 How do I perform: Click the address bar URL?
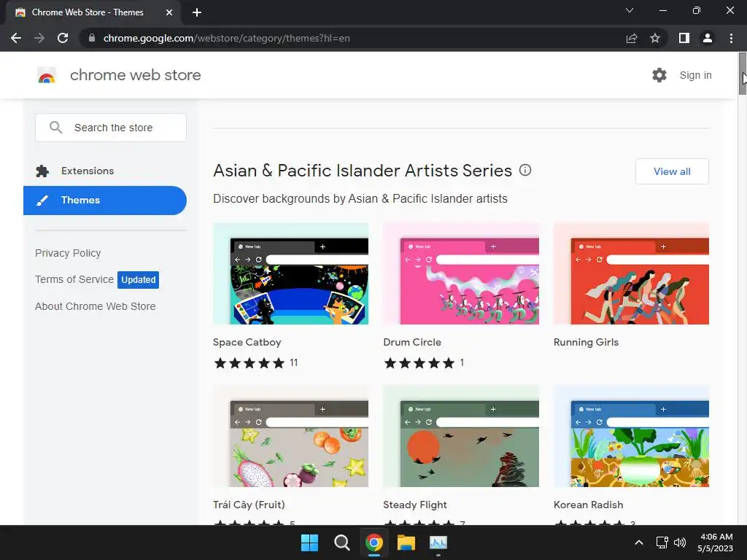pyautogui.click(x=226, y=38)
